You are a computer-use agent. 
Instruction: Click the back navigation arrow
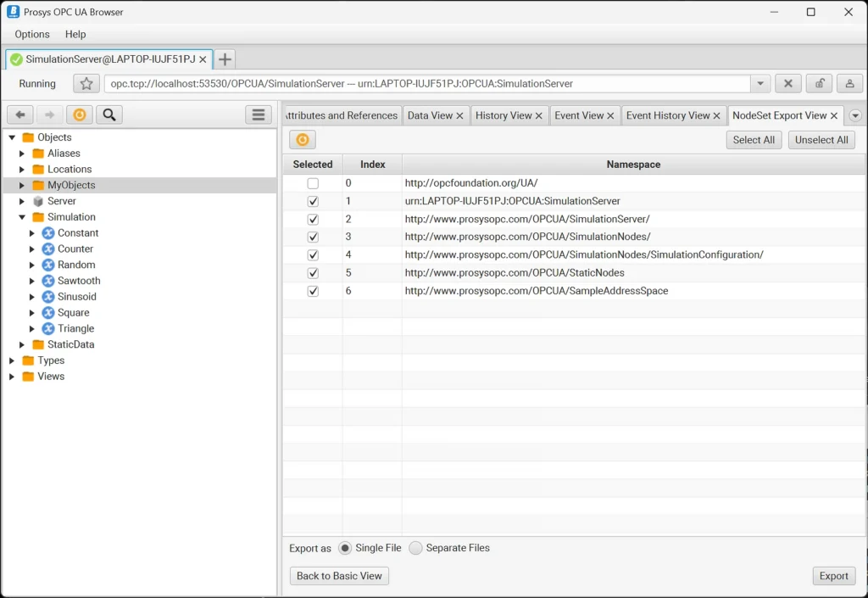pos(19,115)
